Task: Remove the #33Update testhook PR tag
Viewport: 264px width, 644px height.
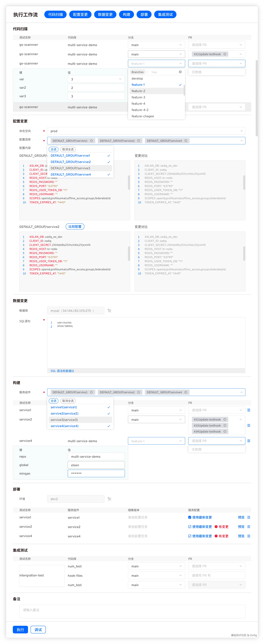Action: tap(225, 425)
